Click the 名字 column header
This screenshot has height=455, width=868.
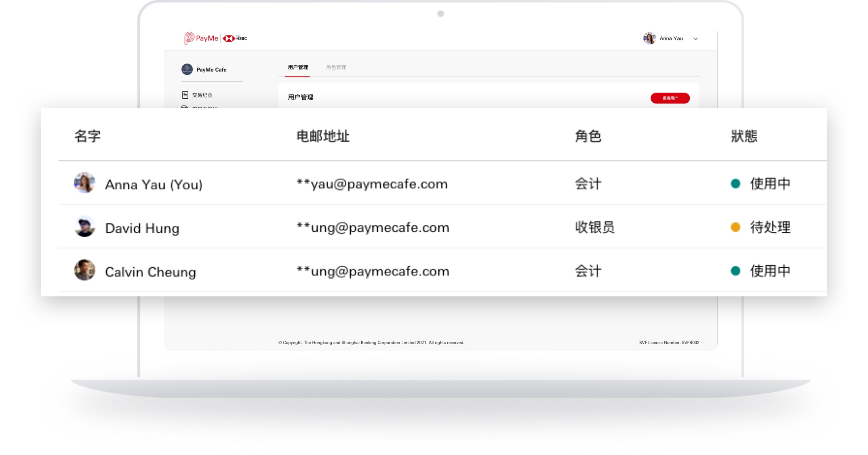(x=87, y=136)
